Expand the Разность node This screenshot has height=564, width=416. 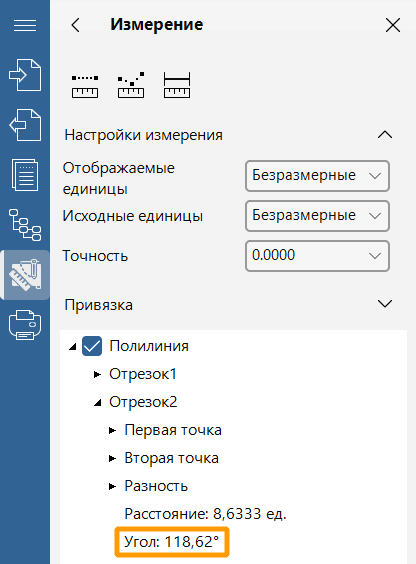point(112,487)
